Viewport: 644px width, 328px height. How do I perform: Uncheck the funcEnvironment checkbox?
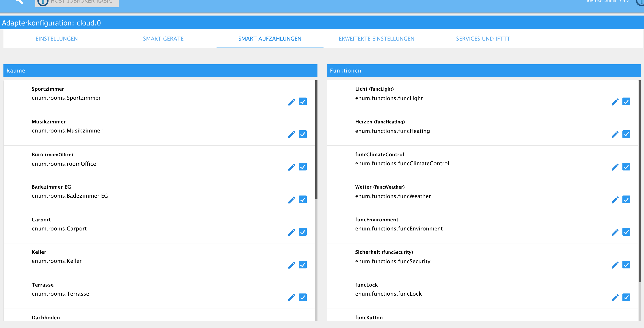click(626, 232)
